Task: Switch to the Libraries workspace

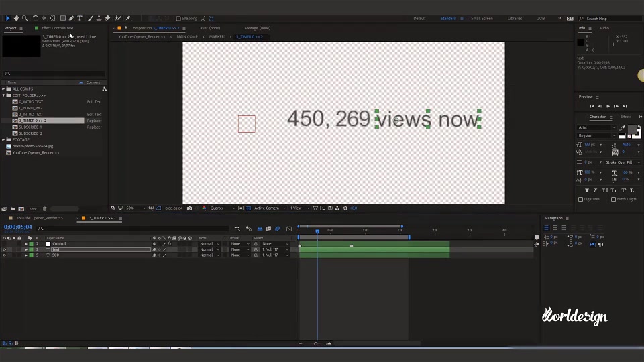Action: (x=515, y=19)
